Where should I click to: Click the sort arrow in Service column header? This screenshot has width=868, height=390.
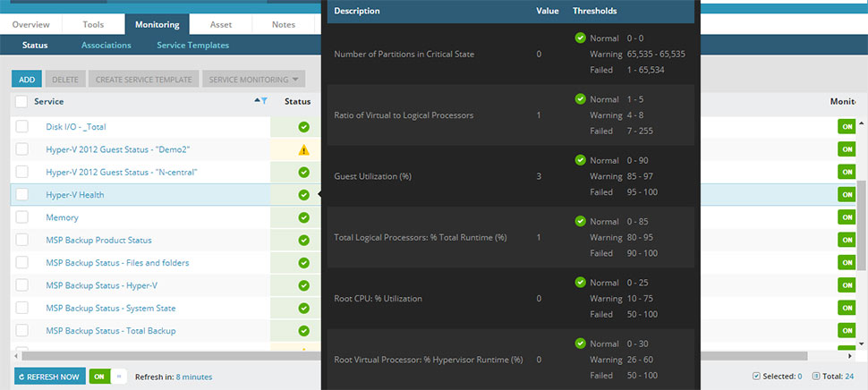(257, 101)
